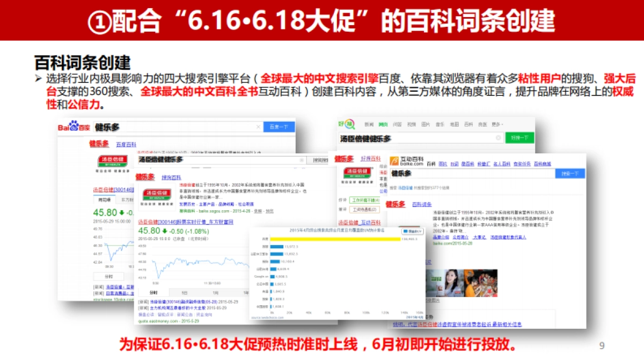Expand the 更多 dropdown in Haosou navigation

[498, 124]
